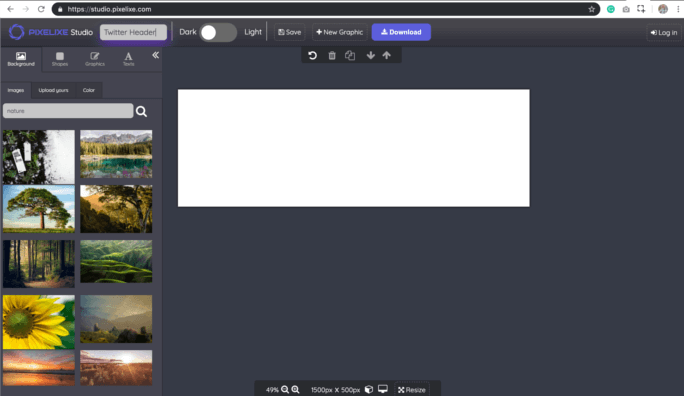
Task: Click the undo arrow icon
Action: 312,55
